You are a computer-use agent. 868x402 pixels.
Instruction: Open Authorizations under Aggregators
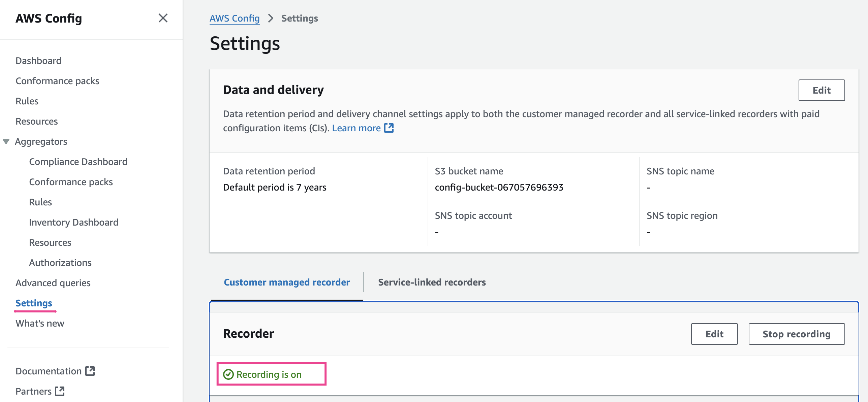click(60, 263)
